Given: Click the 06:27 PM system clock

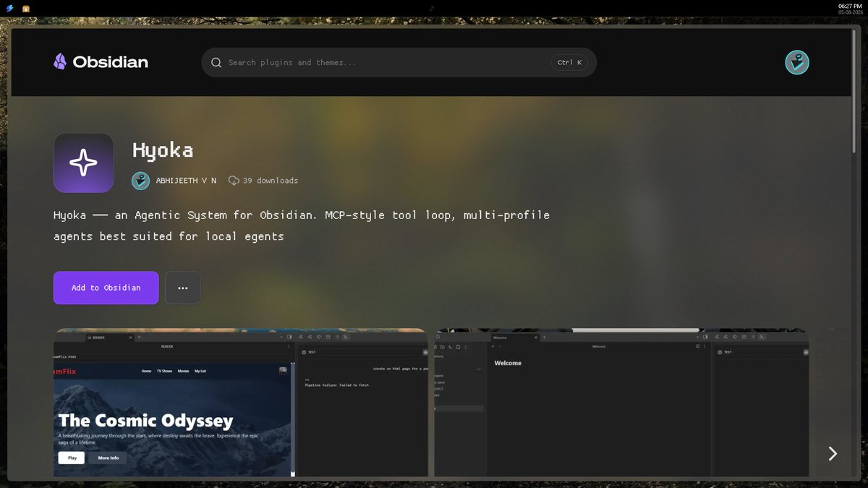Looking at the screenshot, I should click(851, 6).
